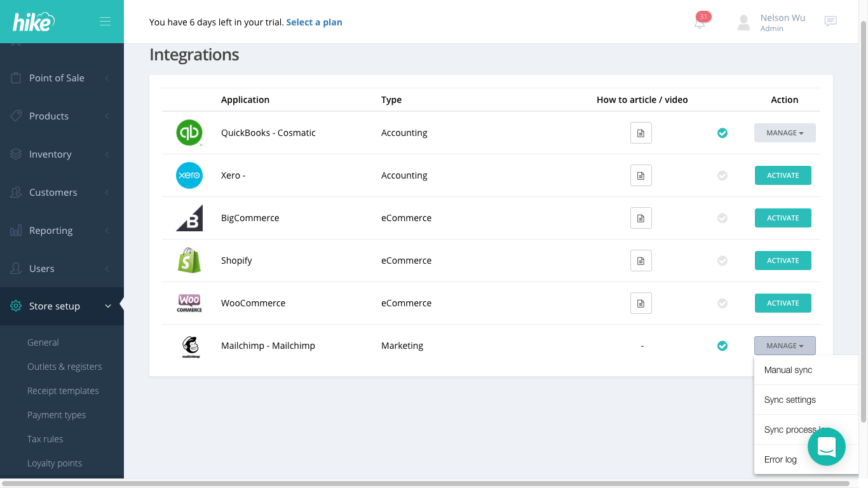Open the QuickBooks how-to article icon

pos(641,133)
